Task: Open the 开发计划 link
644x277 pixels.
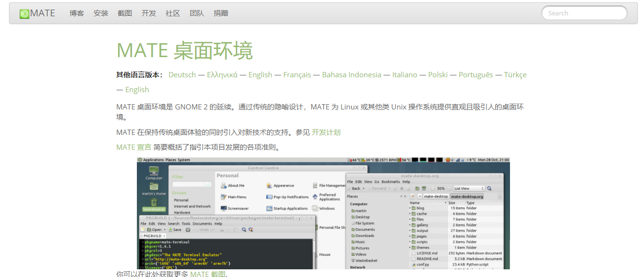Action: (326, 132)
